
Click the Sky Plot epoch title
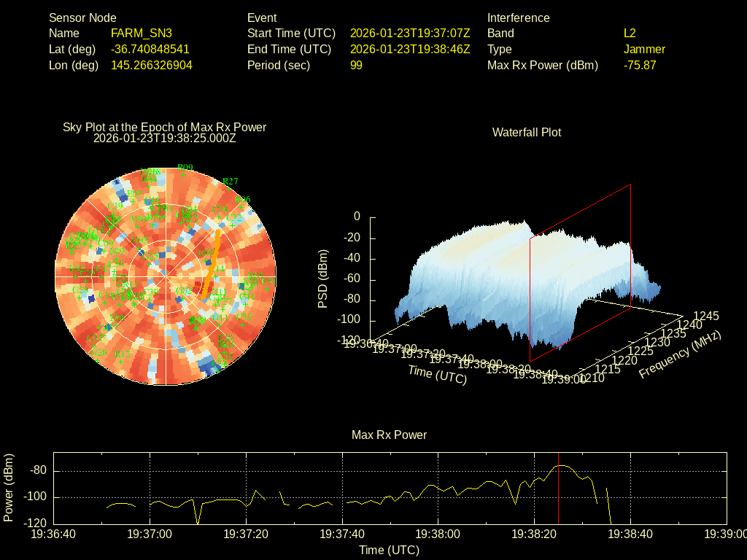click(165, 132)
